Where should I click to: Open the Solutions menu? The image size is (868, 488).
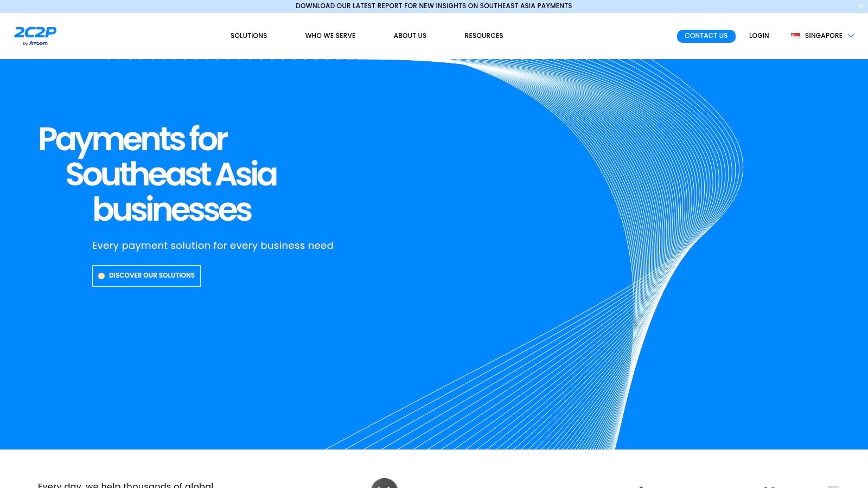(x=248, y=36)
